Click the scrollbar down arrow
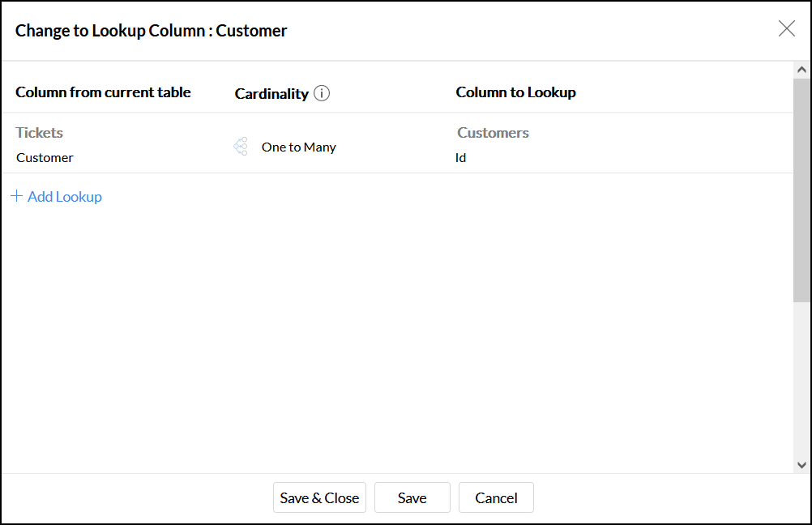The width and height of the screenshot is (812, 525). [x=801, y=465]
